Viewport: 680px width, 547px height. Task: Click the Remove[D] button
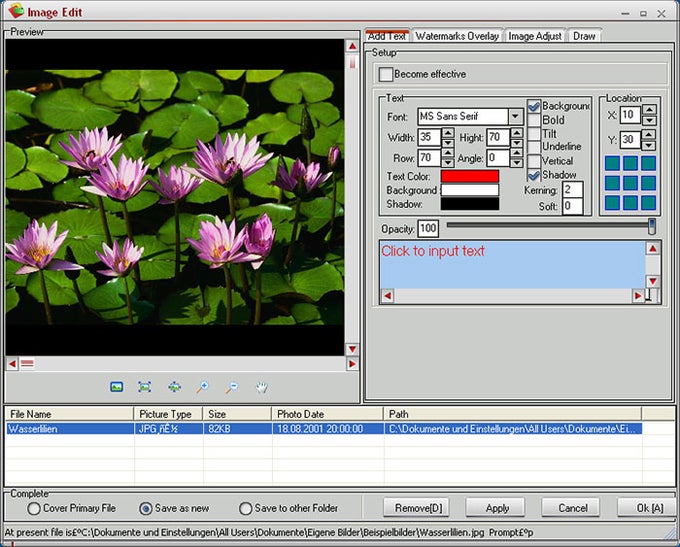click(x=417, y=508)
